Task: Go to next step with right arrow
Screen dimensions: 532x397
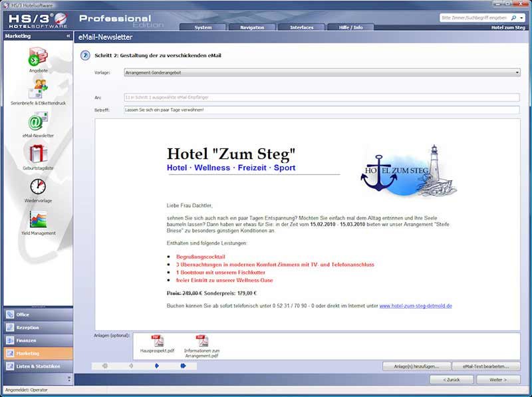Action: pos(157,366)
